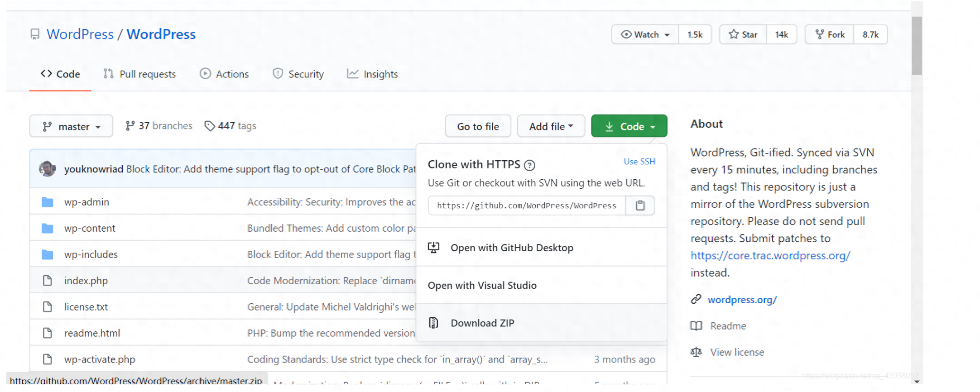The width and height of the screenshot is (980, 392).
Task: Open the core.trac.wordpress.org link
Action: pos(770,255)
